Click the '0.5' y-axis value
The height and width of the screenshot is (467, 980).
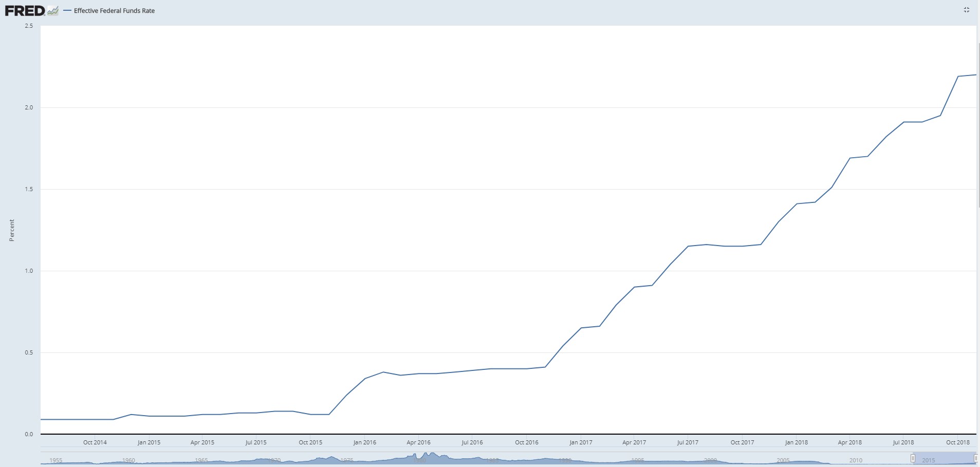[x=28, y=352]
